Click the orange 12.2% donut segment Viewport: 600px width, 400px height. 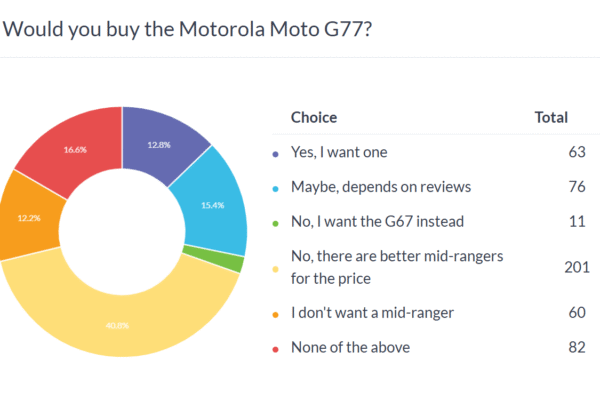pyautogui.click(x=28, y=217)
